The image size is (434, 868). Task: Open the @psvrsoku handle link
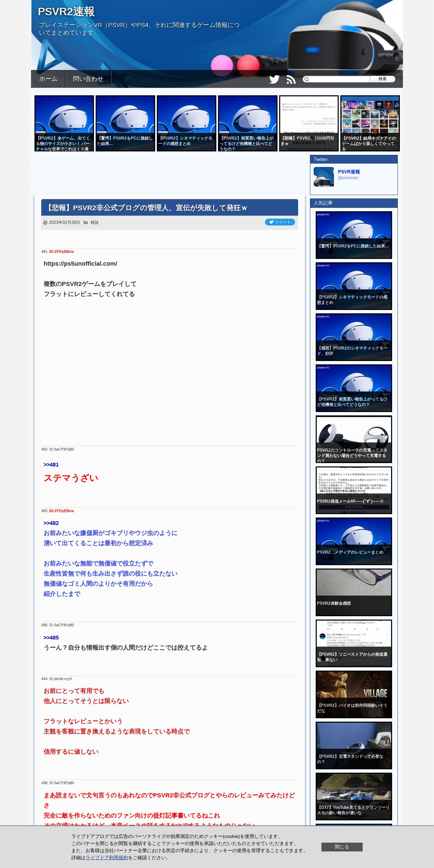click(x=348, y=178)
